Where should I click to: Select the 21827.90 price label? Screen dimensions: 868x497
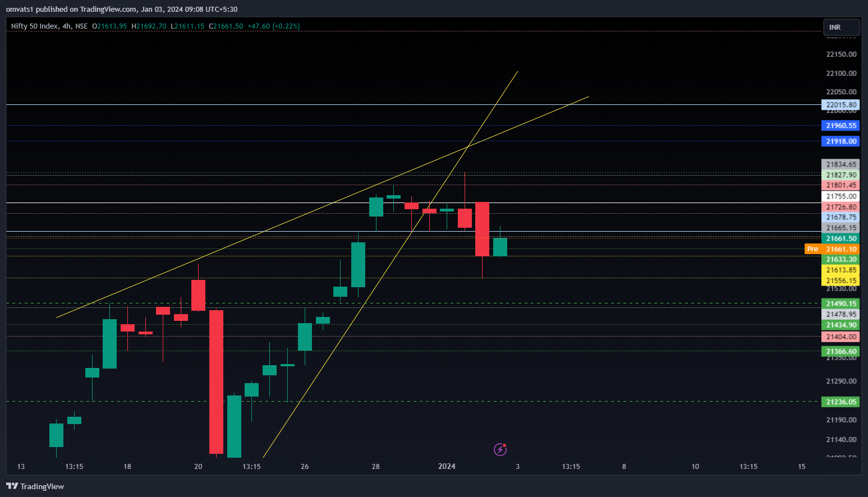tap(841, 175)
